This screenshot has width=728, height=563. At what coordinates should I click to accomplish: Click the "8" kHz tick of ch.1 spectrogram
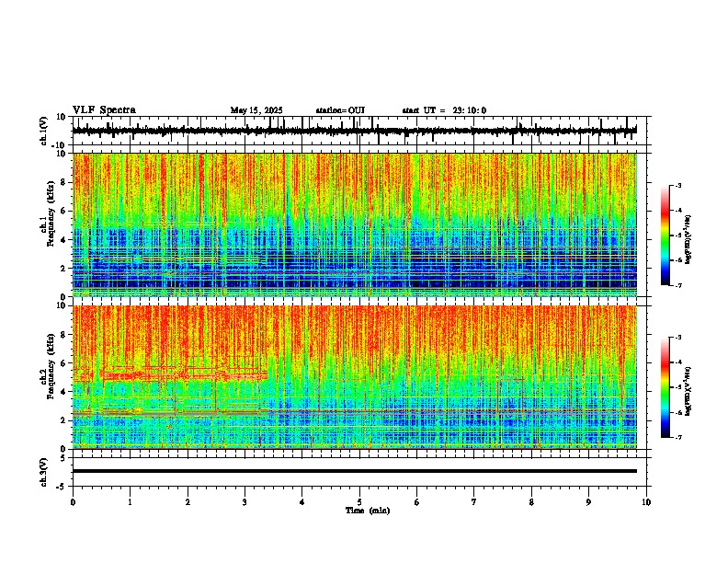point(64,182)
